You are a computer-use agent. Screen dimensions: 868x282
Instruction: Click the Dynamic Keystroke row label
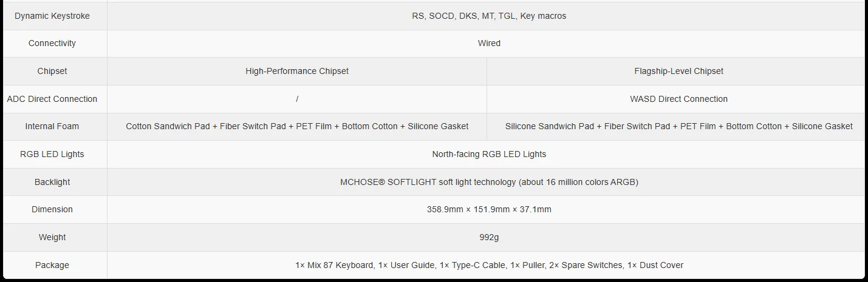tap(52, 16)
